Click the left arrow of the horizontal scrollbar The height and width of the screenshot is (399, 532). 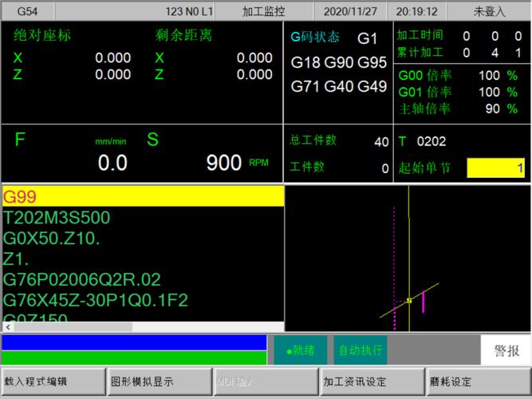point(6,326)
